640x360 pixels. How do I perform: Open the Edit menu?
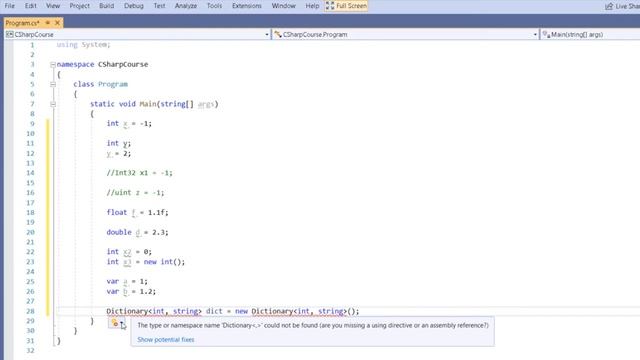coord(31,6)
